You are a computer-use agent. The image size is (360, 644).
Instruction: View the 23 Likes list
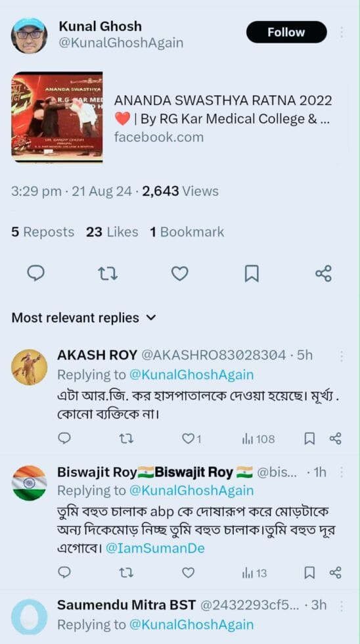112,232
